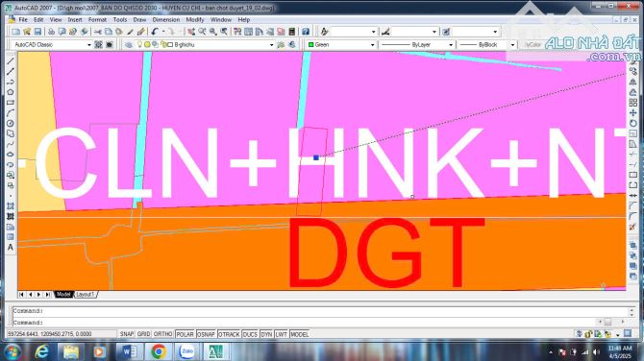Open the ByBlock lineweight dropdown

[x=486, y=45]
